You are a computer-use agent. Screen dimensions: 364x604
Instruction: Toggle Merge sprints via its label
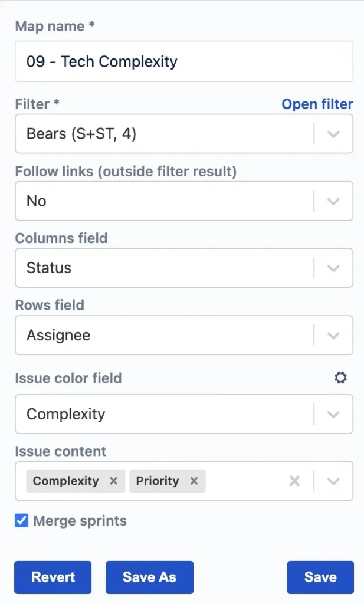[x=80, y=521]
